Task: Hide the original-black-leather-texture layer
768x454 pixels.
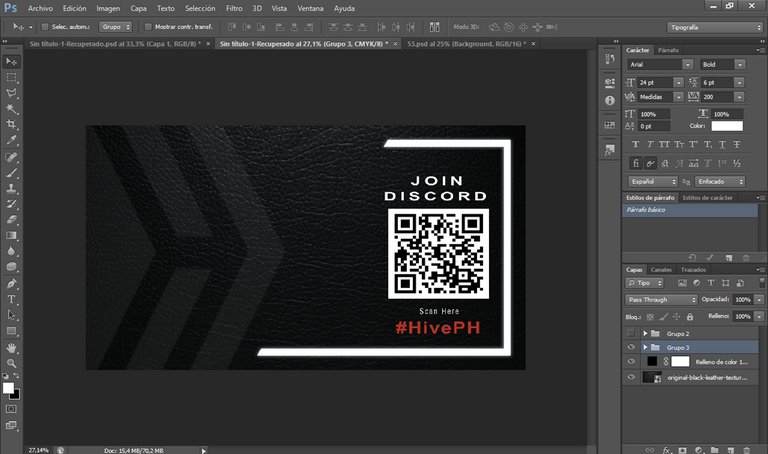Action: [631, 377]
